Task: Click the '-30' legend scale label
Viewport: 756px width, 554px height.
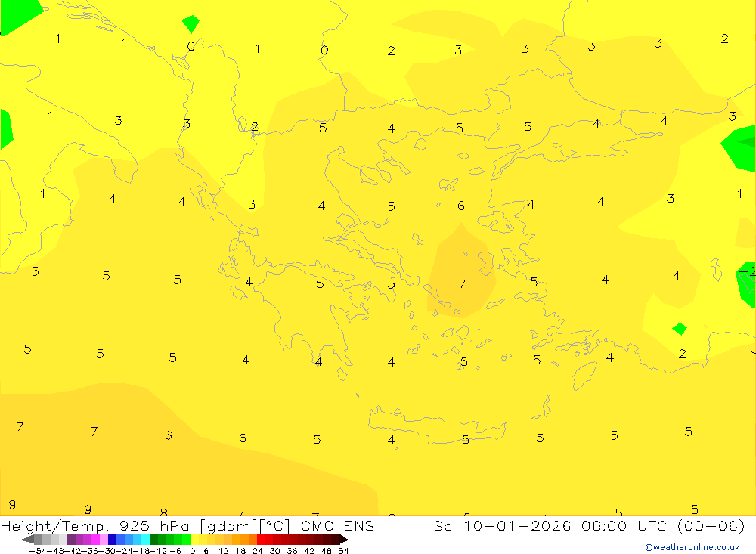Action: (x=107, y=551)
